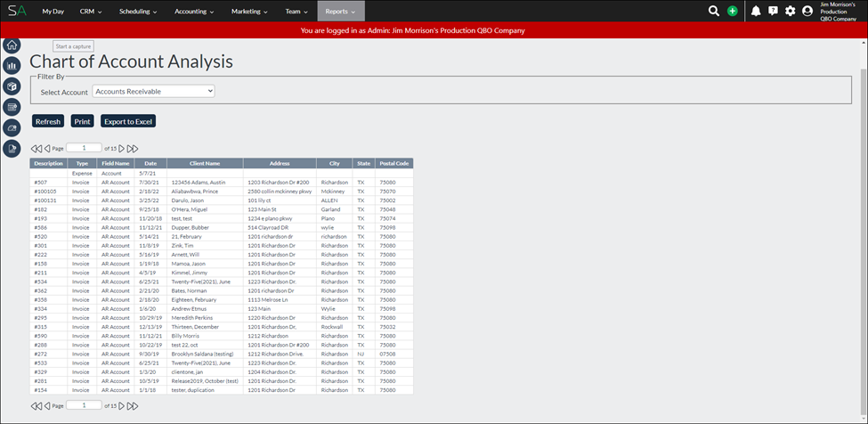Click the Address column header
This screenshot has height=424, width=868.
pos(280,163)
